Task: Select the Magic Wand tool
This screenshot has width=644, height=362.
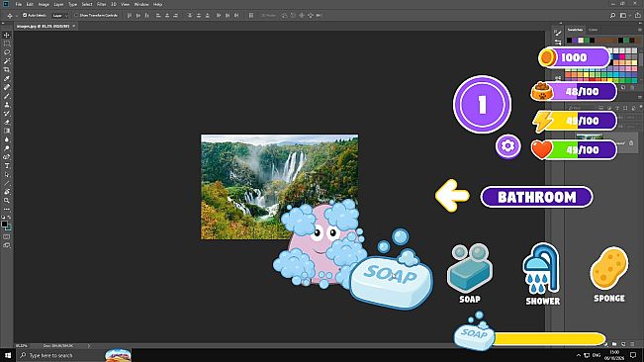Action: pos(7,60)
